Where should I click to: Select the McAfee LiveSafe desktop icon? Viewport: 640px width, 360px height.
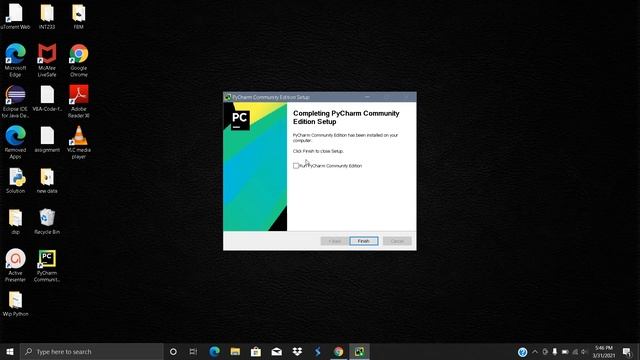(x=47, y=60)
